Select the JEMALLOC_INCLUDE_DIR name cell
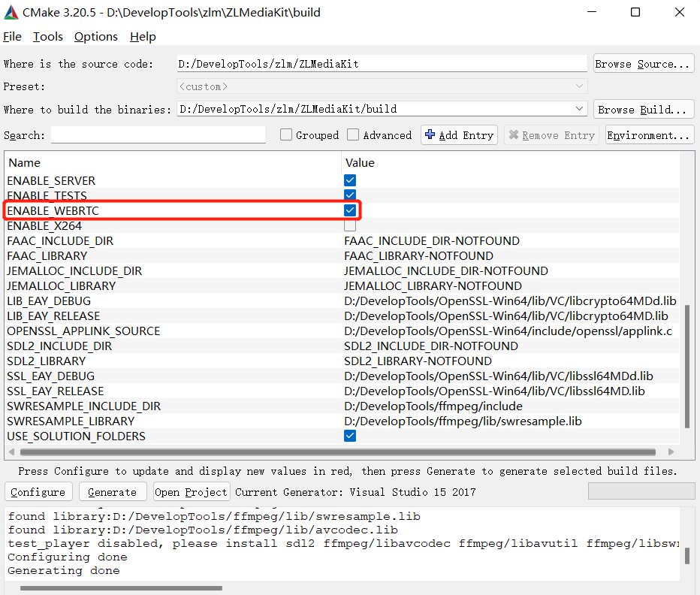 tap(74, 271)
